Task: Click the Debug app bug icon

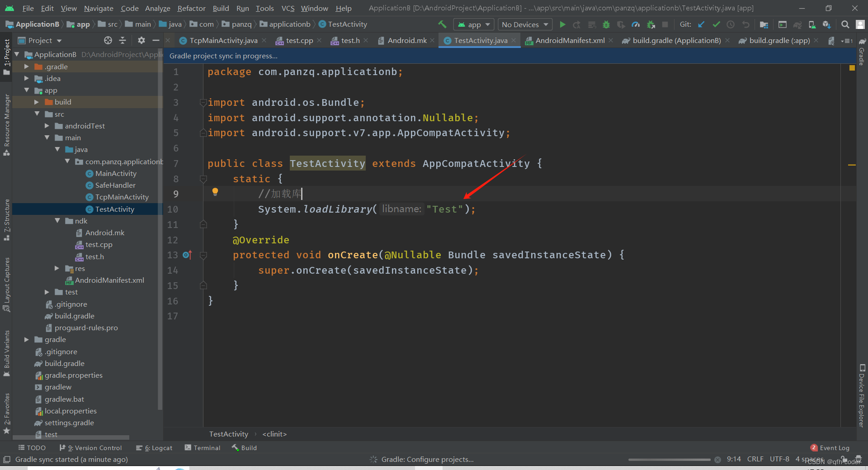Action: [606, 24]
